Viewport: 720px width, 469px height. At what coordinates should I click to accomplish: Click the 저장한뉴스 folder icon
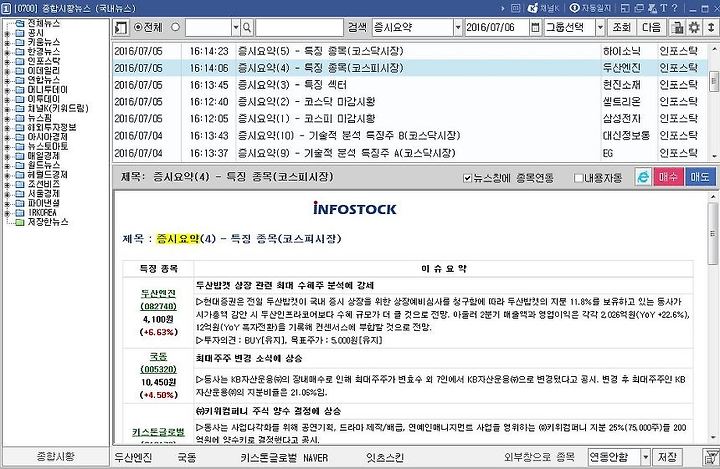pyautogui.click(x=20, y=222)
